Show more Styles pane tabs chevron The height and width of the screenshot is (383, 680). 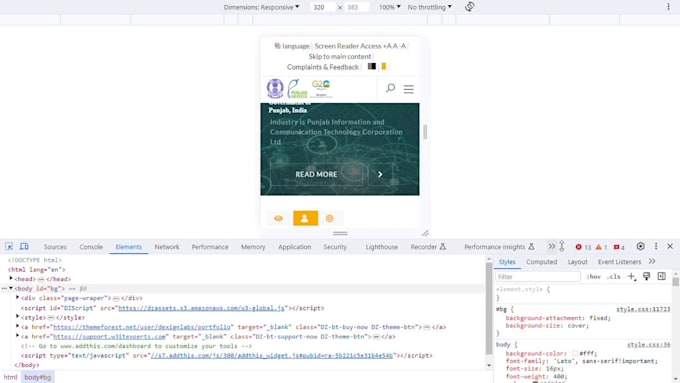pyautogui.click(x=652, y=262)
